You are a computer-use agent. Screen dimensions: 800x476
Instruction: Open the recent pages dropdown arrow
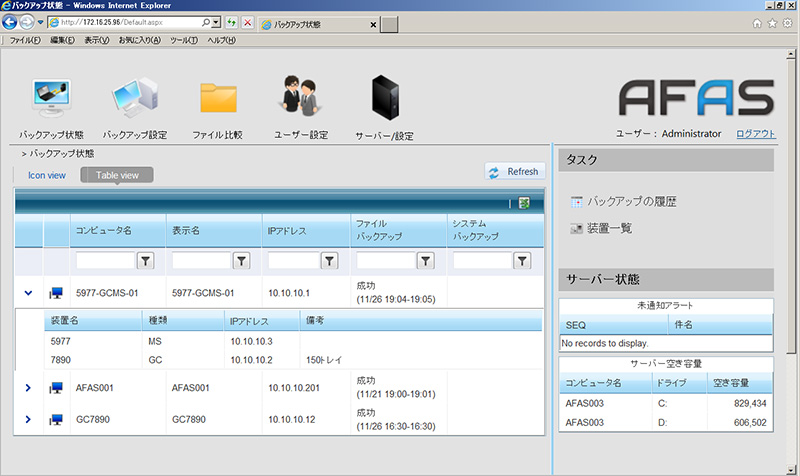pos(40,22)
